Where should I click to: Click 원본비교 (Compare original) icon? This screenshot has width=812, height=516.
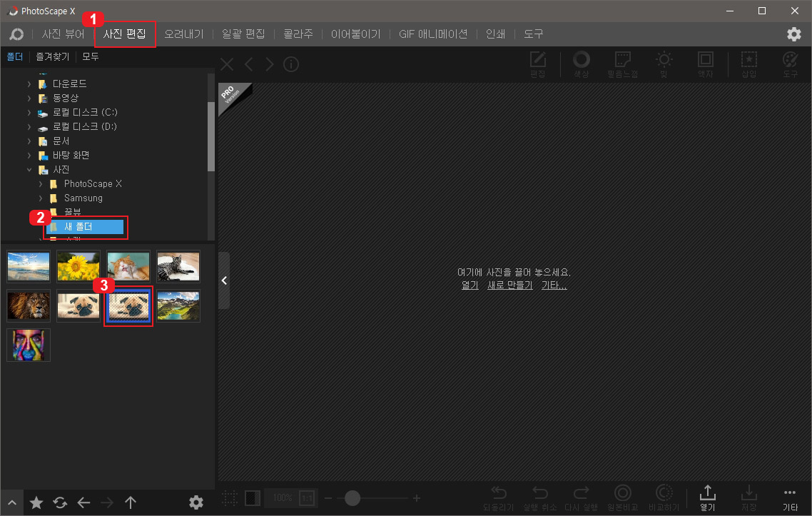[622, 498]
